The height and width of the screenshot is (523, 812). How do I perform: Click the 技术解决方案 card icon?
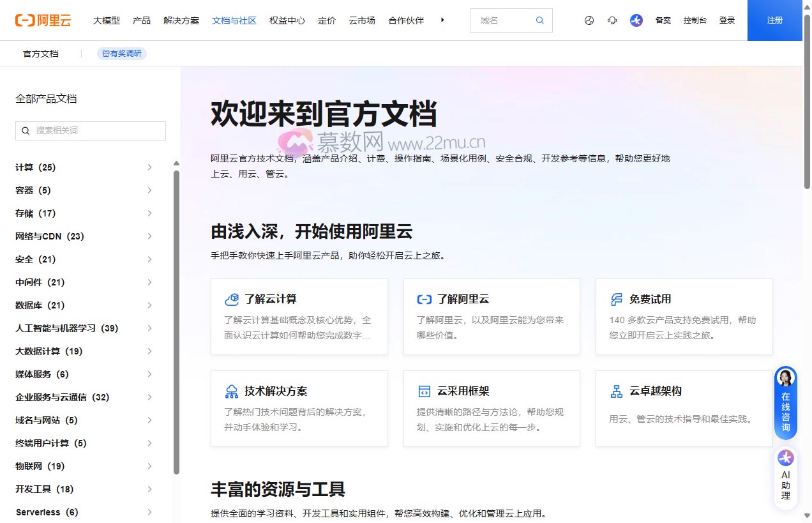(x=231, y=390)
